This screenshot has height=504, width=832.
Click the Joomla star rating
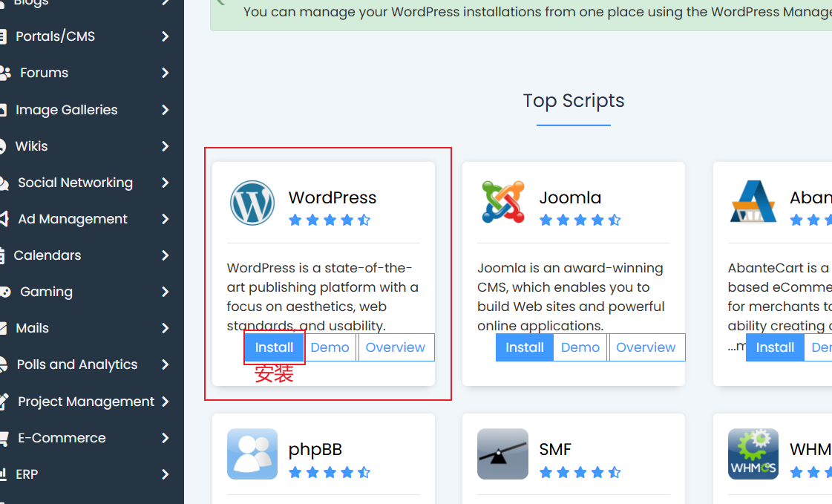(580, 220)
